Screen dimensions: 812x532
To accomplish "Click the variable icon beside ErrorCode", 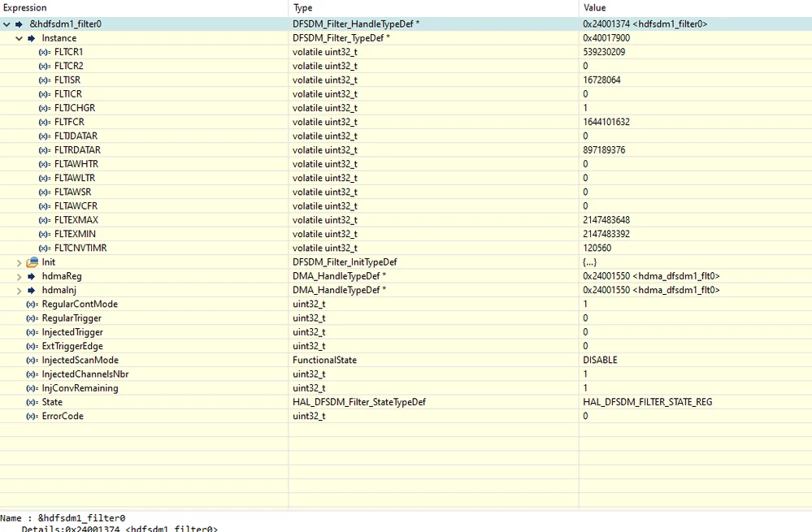I will coord(33,416).
